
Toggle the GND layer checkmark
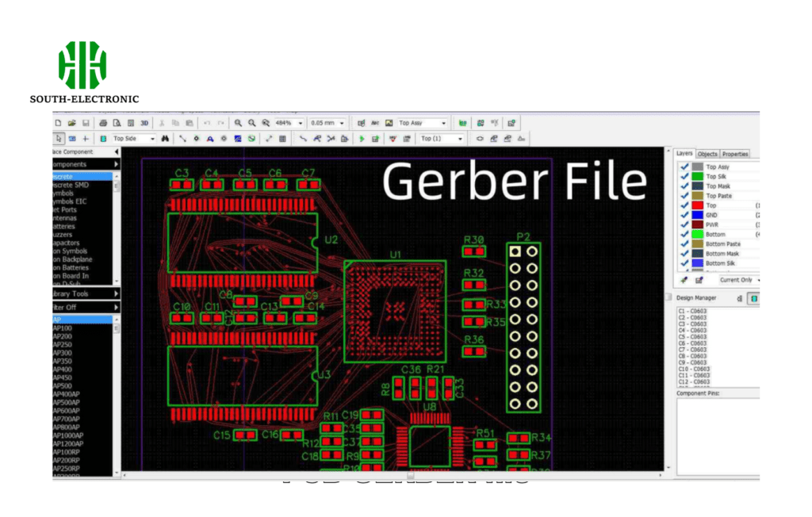(684, 214)
